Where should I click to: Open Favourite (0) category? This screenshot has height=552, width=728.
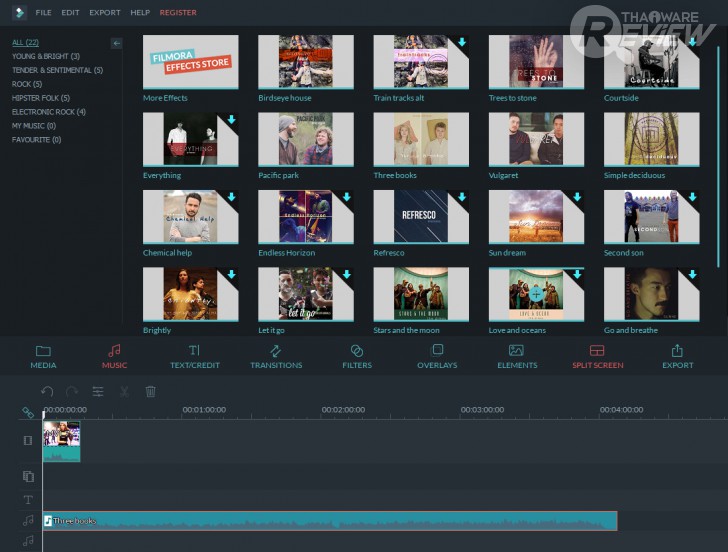coord(36,140)
